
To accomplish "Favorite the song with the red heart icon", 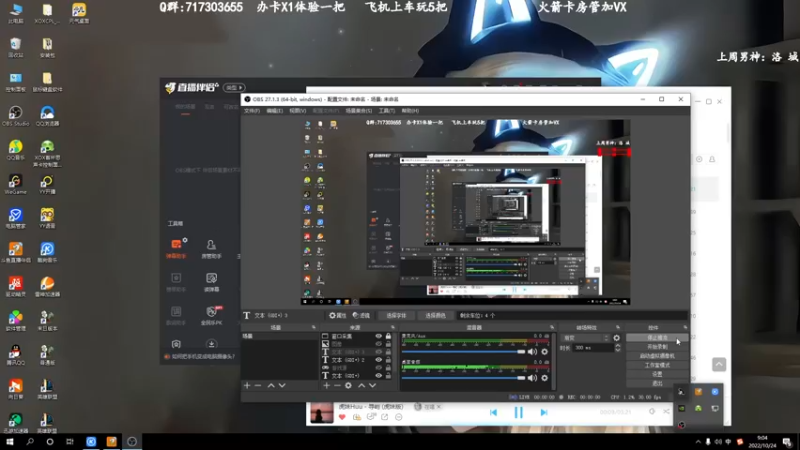I will point(342,417).
